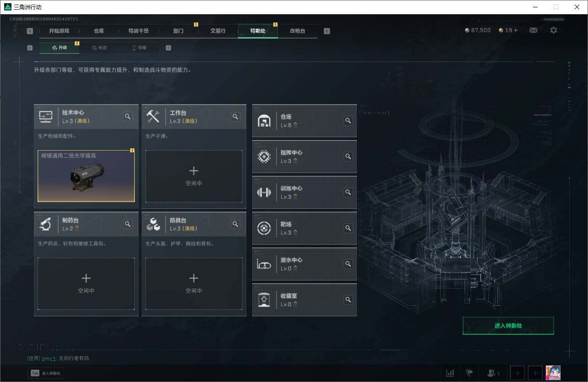Click the 仓库 warehouse icon
The width and height of the screenshot is (588, 382).
(264, 121)
